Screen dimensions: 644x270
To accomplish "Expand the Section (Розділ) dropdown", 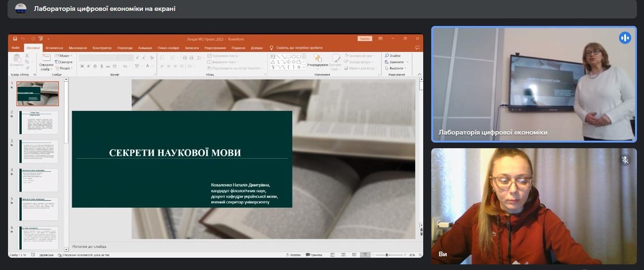I will coord(64,68).
